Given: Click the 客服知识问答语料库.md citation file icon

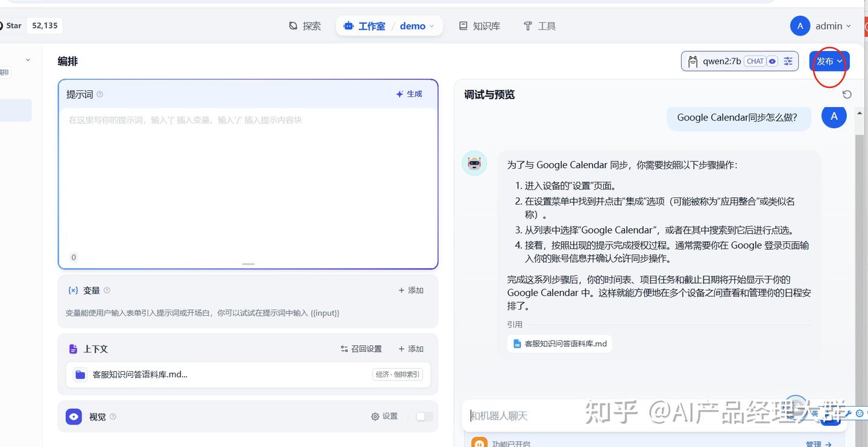Looking at the screenshot, I should pyautogui.click(x=517, y=343).
